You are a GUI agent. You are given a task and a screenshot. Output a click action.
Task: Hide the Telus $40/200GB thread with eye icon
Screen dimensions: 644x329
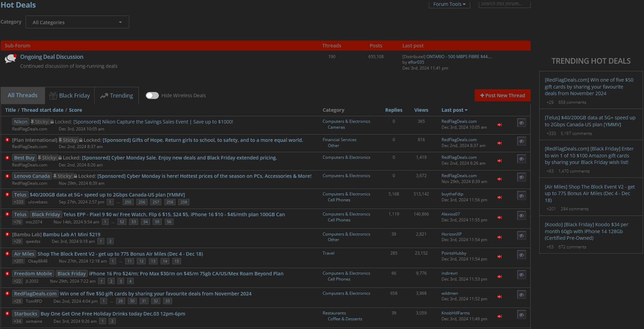(x=521, y=196)
